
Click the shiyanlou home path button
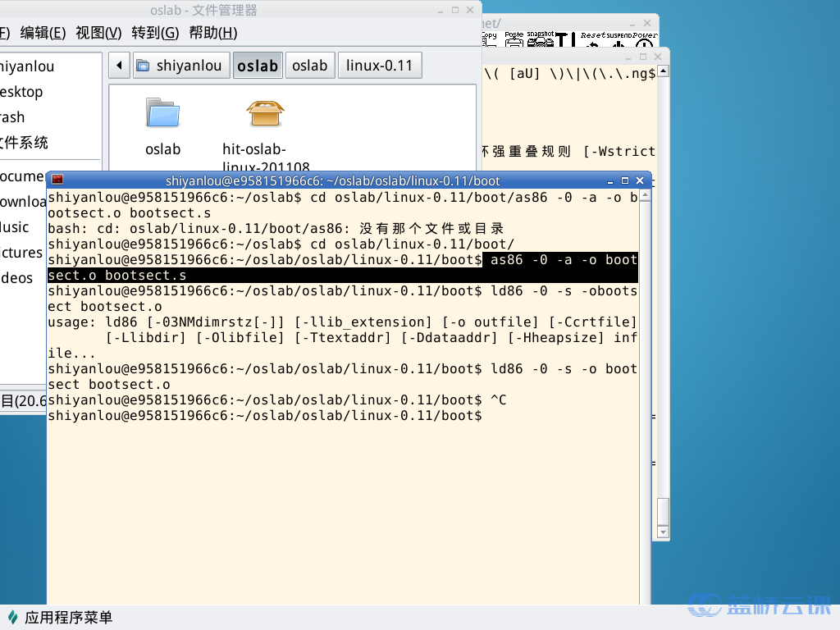180,66
